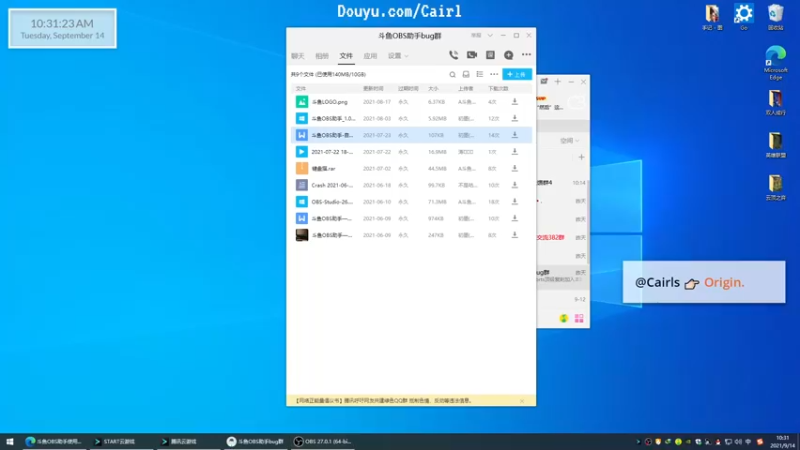Start a voice call in the group

pos(453,55)
